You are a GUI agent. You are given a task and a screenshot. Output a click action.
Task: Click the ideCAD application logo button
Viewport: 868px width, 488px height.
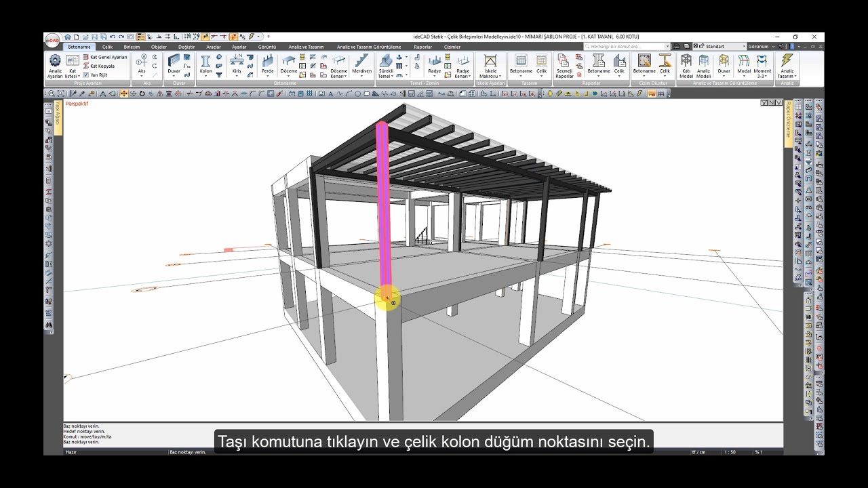point(52,40)
